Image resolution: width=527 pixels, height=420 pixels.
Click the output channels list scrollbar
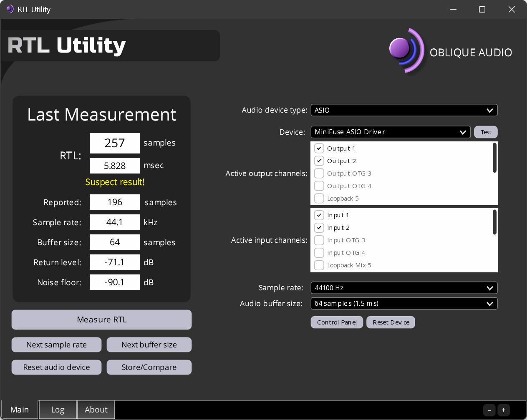(494, 158)
